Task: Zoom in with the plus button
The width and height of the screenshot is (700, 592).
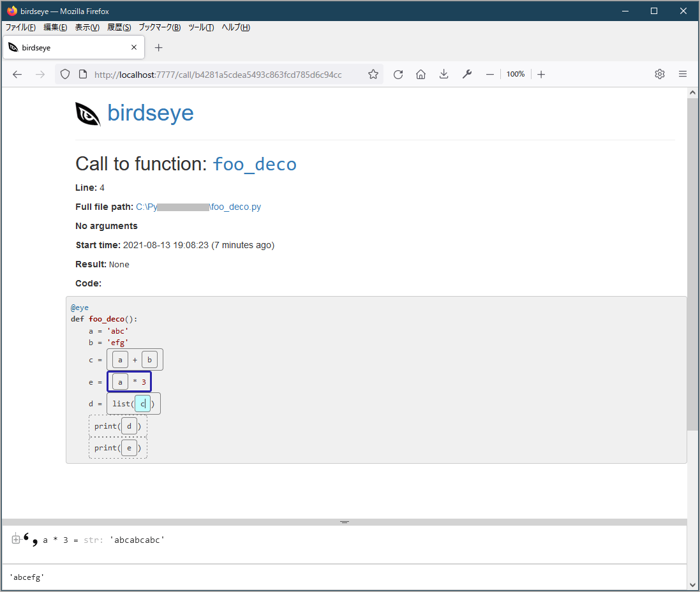Action: pos(541,75)
